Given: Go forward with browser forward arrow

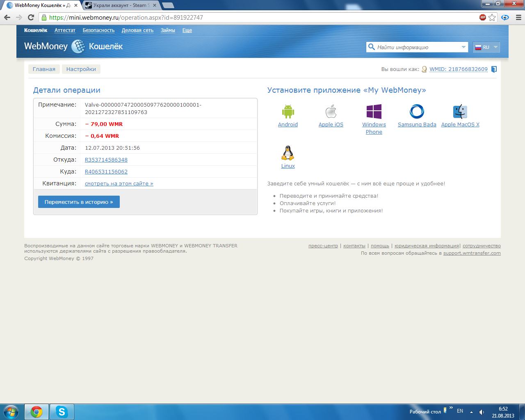Looking at the screenshot, I should click(19, 17).
